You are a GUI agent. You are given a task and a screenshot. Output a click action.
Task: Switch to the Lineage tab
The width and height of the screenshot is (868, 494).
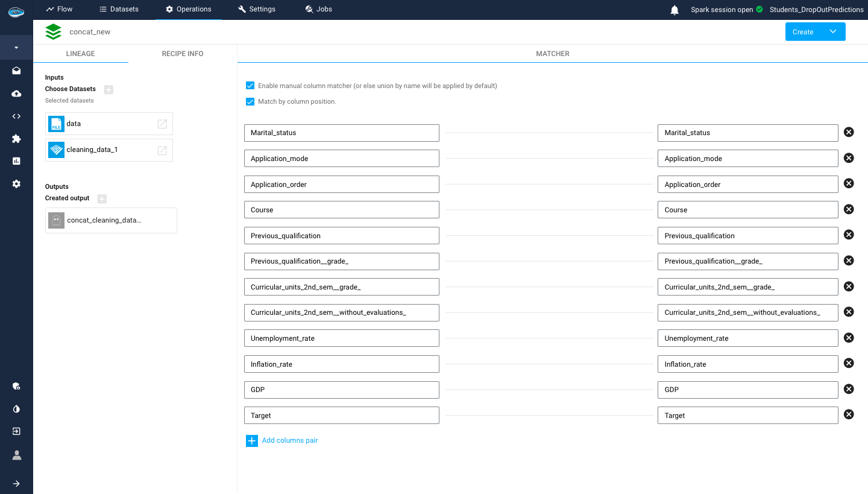point(80,54)
